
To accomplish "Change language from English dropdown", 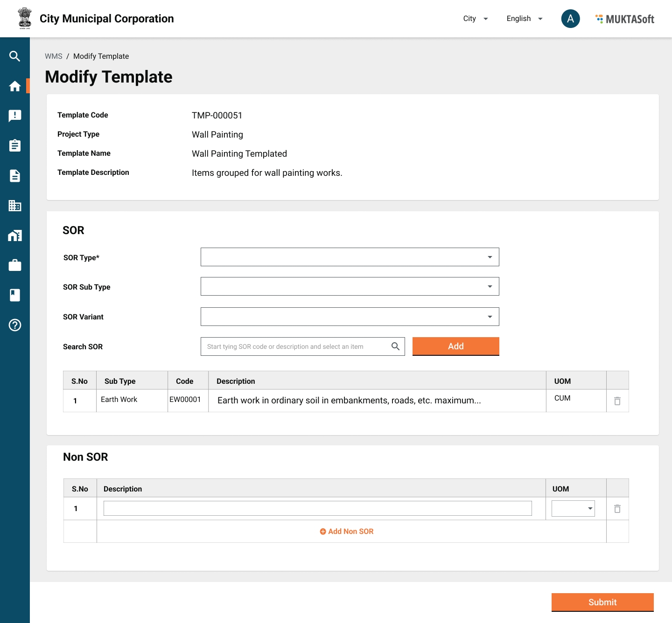I will point(525,19).
